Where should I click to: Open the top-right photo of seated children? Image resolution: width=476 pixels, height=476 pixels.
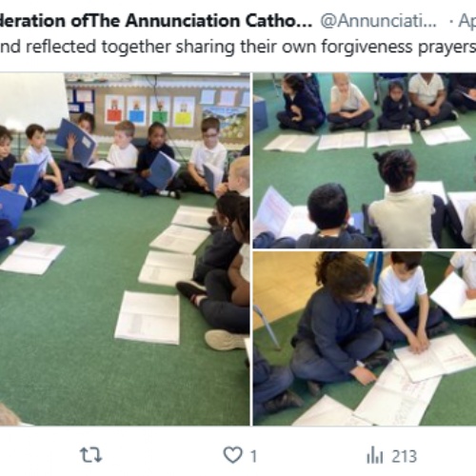click(365, 161)
